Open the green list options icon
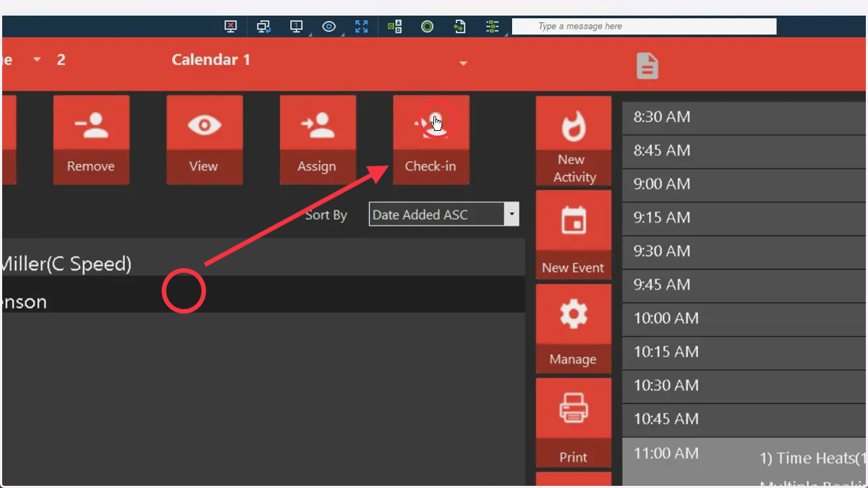Image resolution: width=868 pixels, height=488 pixels. [x=493, y=27]
